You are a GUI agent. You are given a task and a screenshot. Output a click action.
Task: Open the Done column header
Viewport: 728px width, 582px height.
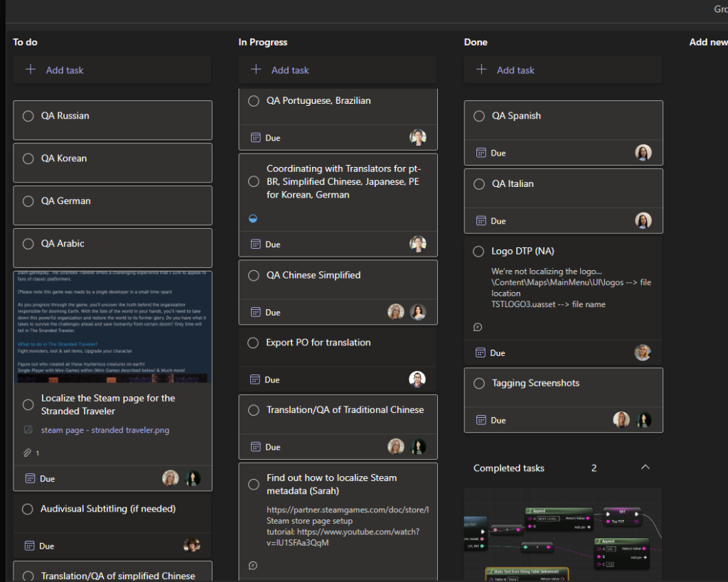pos(475,42)
